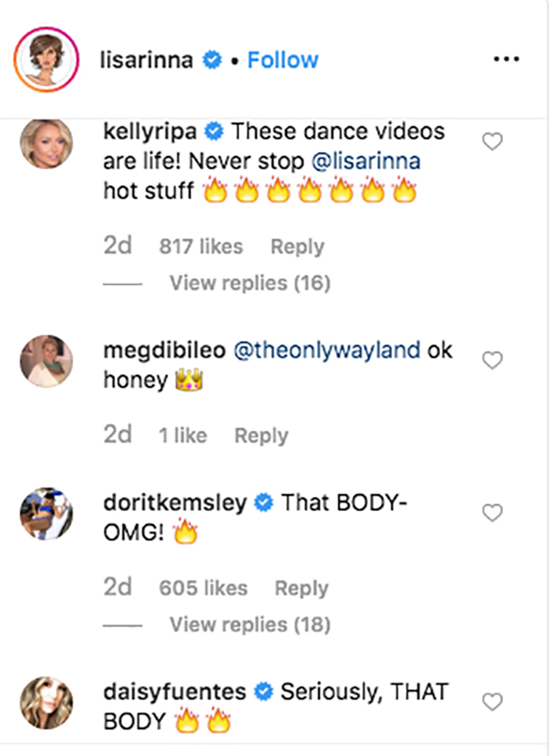Click the verified badge next to lisarinna
Screen dimensions: 549x756
[x=212, y=58]
